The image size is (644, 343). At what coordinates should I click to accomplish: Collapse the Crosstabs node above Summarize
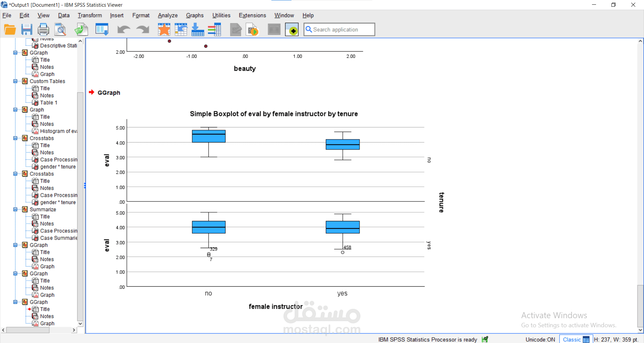pos(15,174)
